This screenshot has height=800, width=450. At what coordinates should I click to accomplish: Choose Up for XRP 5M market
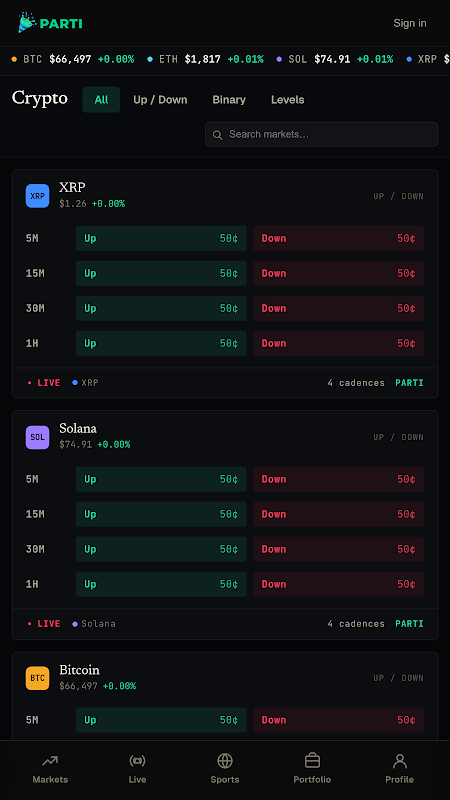pos(161,238)
